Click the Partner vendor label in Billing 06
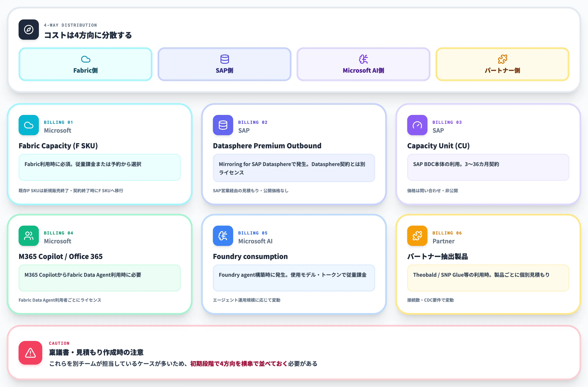 444,241
